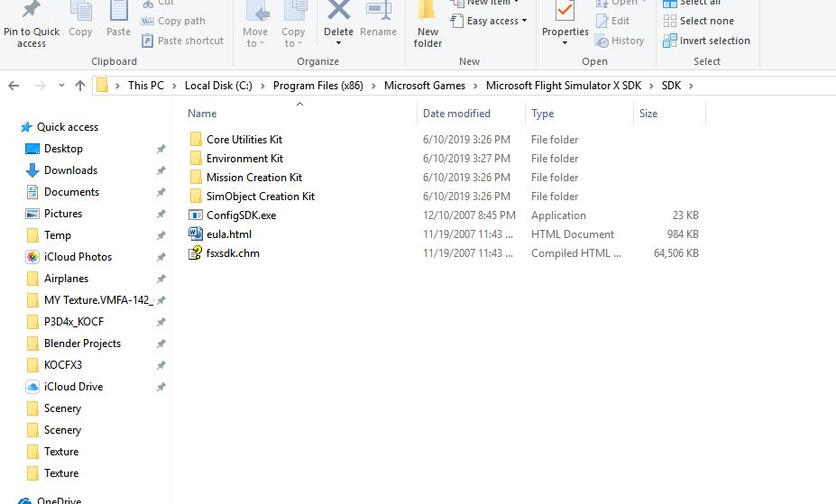
Task: Click the Forward navigation arrow
Action: coord(40,86)
